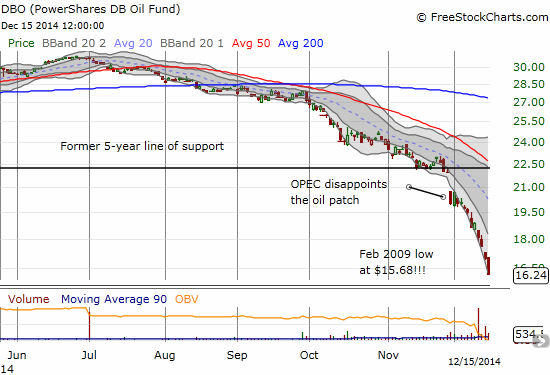Click the 19.50 price axis label
Screen dimensions: 550x375
[x=529, y=212]
